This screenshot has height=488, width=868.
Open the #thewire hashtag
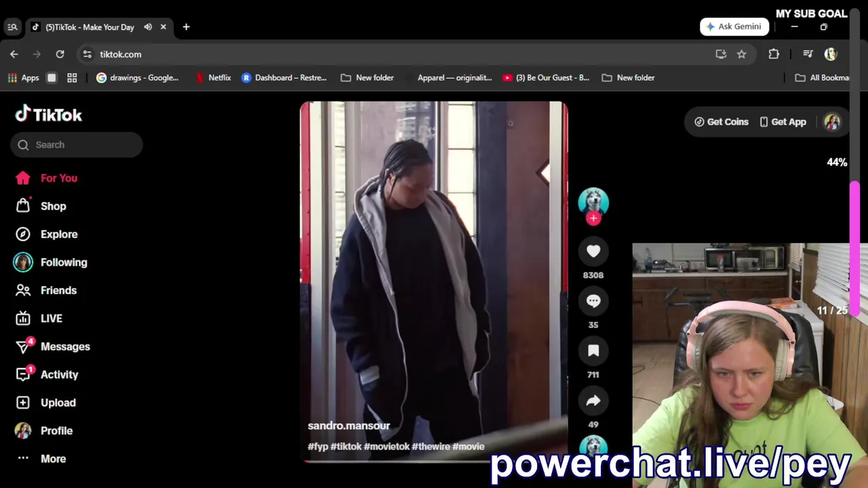tap(431, 447)
